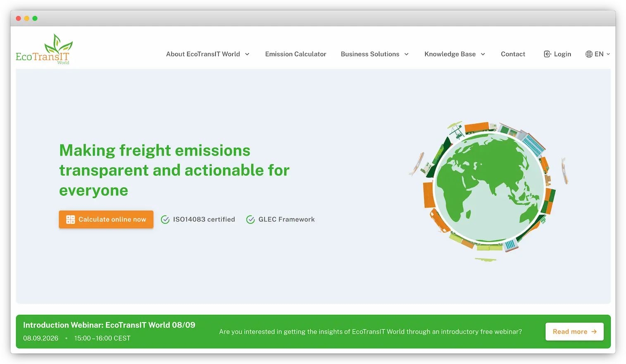Go to the Emission Calculator page
Viewport: 626px width, 364px height.
pyautogui.click(x=296, y=54)
